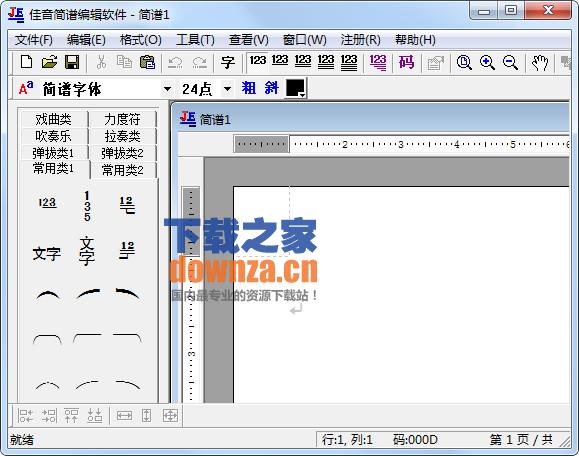579x456 pixels.
Task: Select the plain 123 note style without underline
Action: pos(257,60)
